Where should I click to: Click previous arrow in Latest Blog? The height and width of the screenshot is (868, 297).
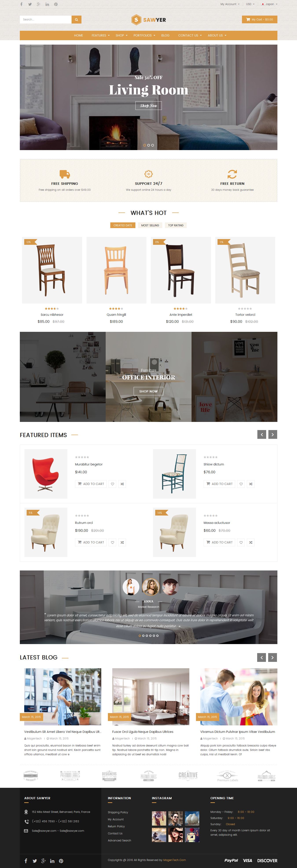click(x=262, y=657)
